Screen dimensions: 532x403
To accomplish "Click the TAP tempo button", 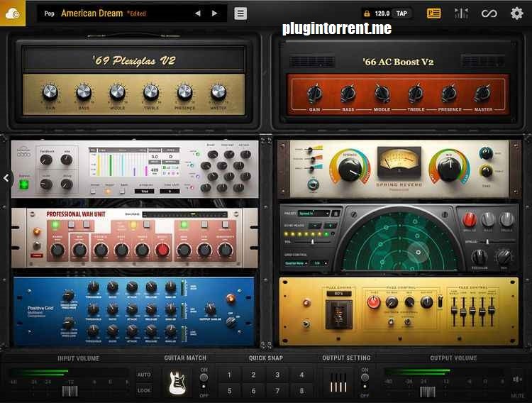I will coord(401,13).
